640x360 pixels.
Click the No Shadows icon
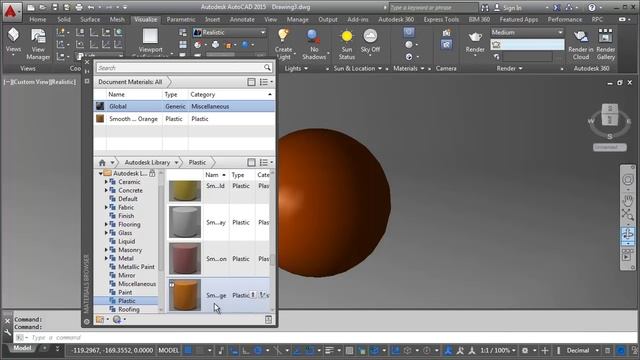pyautogui.click(x=313, y=36)
